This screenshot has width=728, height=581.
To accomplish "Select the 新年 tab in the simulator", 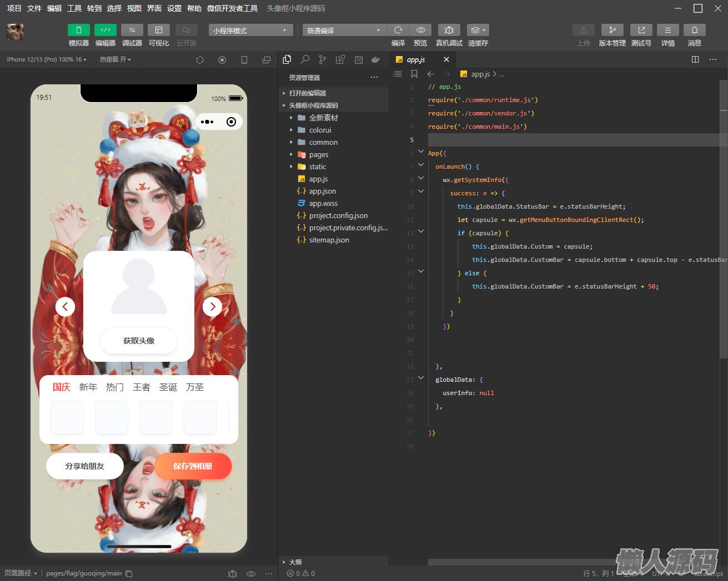I will point(88,387).
